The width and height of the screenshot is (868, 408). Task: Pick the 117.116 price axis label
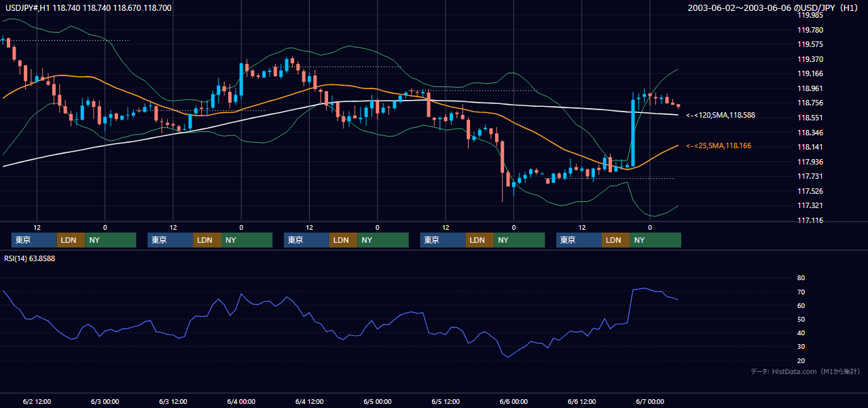pyautogui.click(x=810, y=220)
